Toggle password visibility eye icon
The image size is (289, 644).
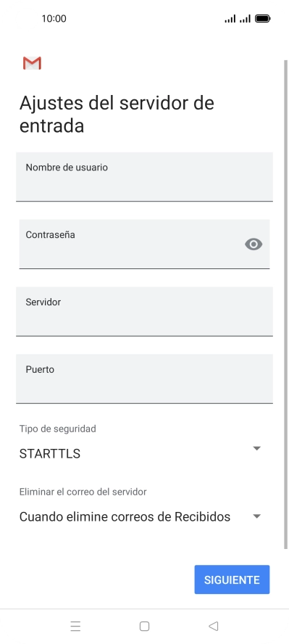(x=254, y=244)
